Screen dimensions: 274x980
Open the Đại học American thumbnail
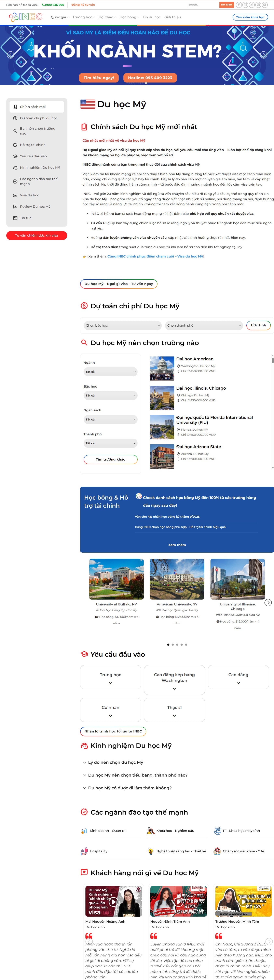(x=162, y=369)
